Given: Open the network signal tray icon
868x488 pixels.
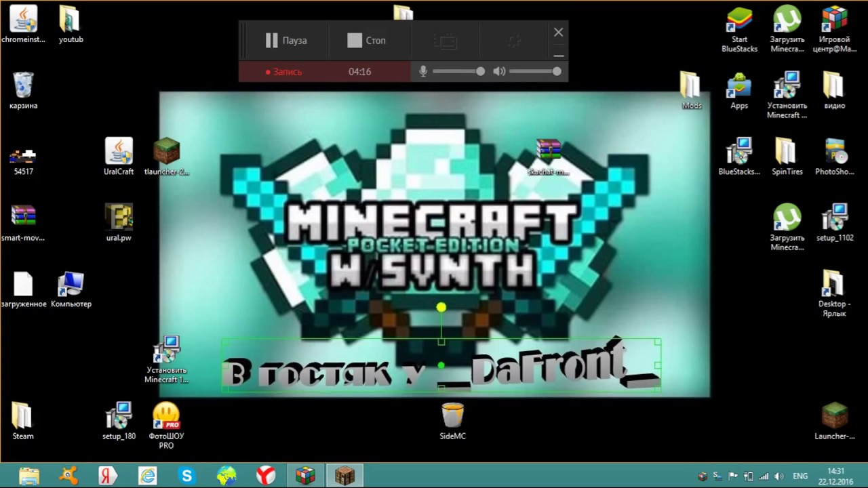Looking at the screenshot, I should tap(764, 476).
